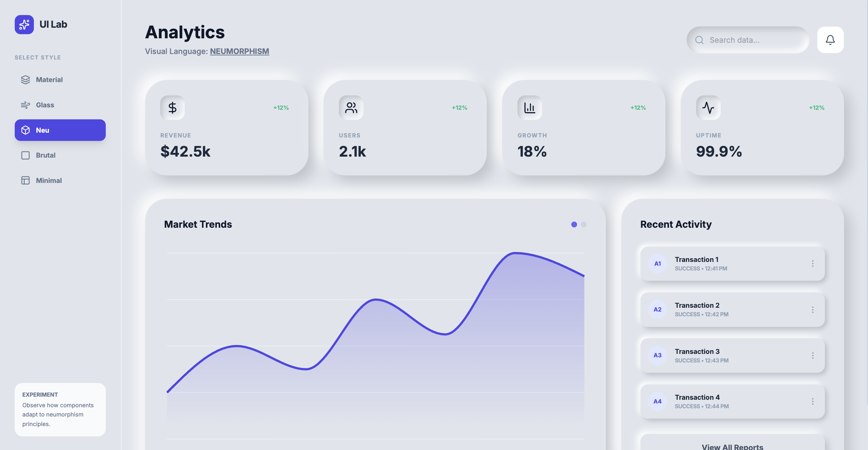Open the Transaction 1 three-dot menu
868x450 pixels.
(813, 264)
